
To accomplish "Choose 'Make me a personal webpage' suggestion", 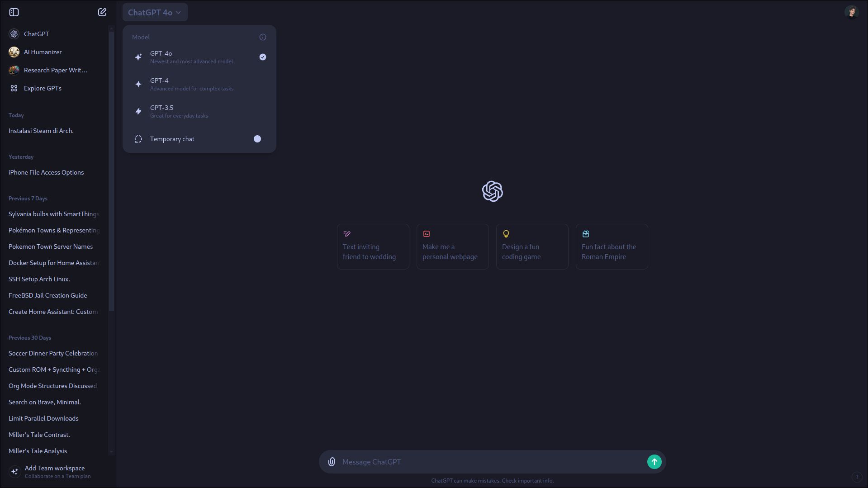I will [x=453, y=246].
